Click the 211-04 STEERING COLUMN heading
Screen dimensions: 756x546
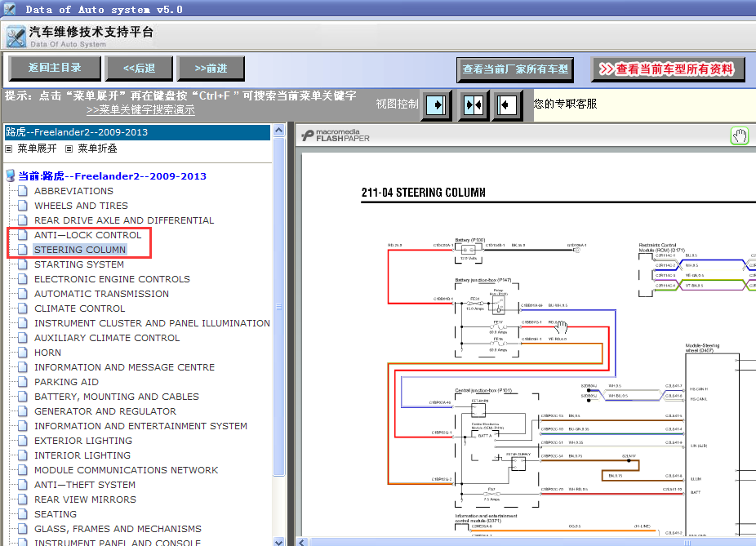point(424,193)
